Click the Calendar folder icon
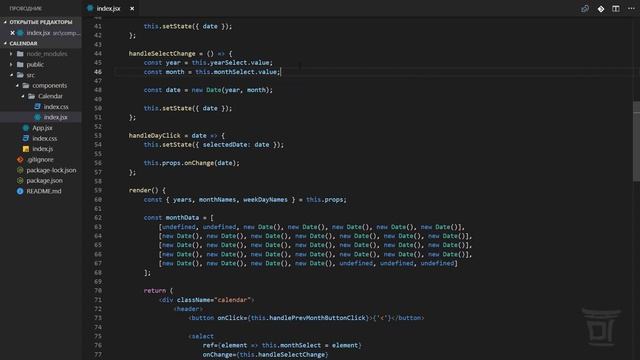Image resolution: width=640 pixels, height=360 pixels. pos(31,96)
